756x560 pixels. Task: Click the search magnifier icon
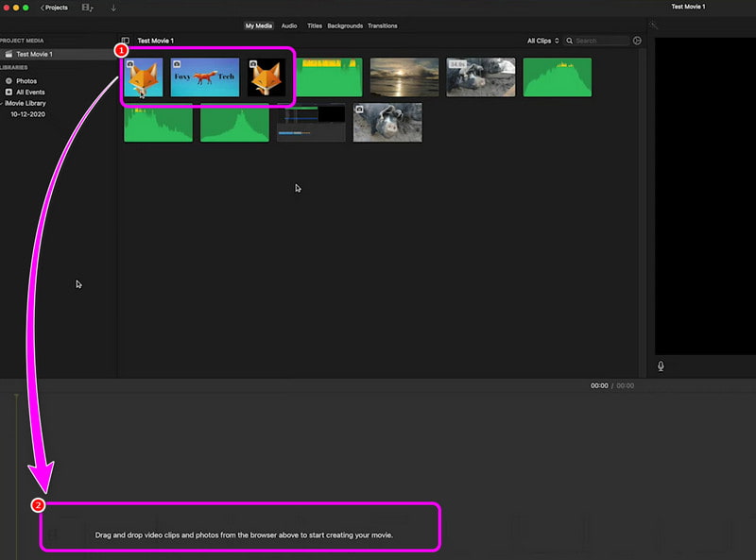pyautogui.click(x=570, y=41)
